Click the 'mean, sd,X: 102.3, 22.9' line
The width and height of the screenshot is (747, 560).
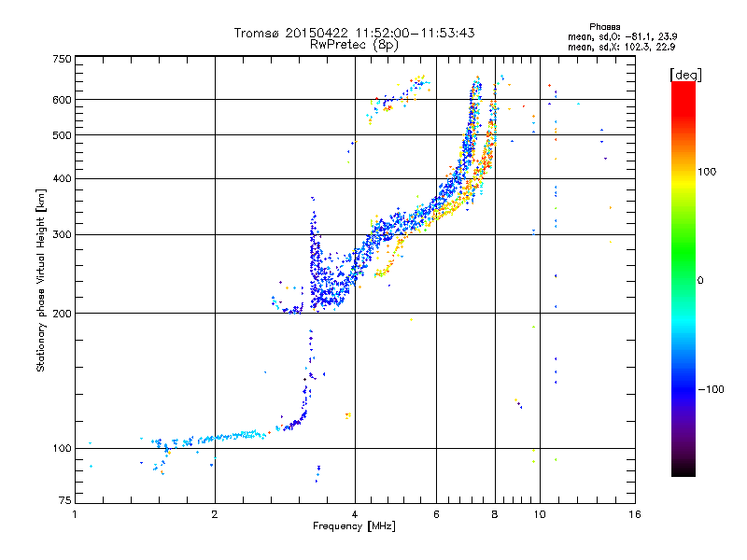[x=621, y=47]
